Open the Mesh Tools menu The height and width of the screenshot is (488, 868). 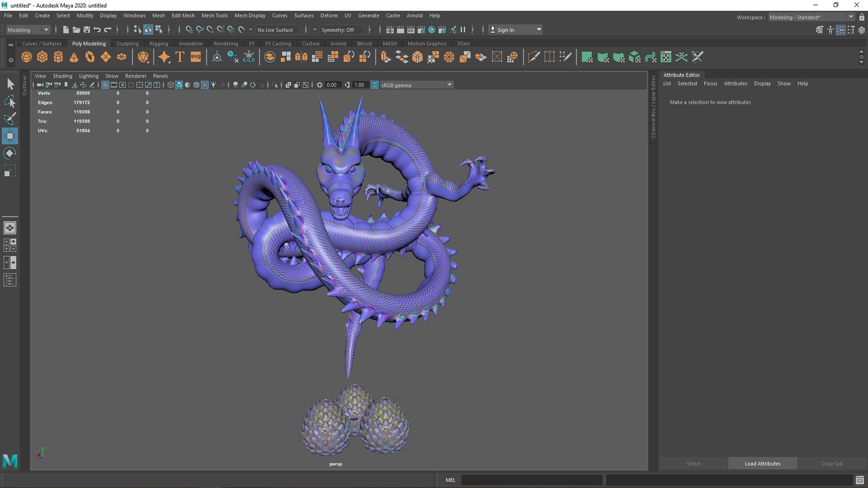click(214, 15)
